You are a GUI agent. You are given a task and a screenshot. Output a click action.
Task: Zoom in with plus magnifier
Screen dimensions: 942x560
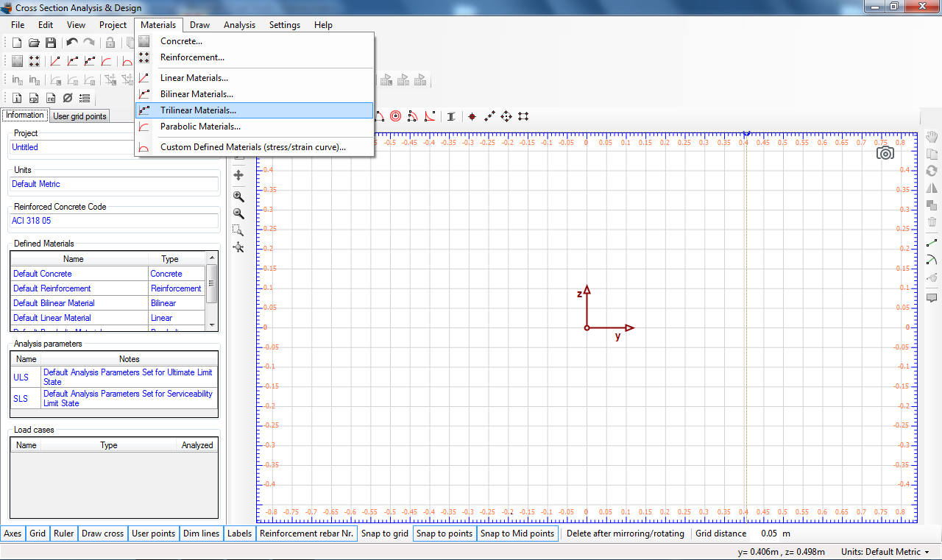[238, 196]
